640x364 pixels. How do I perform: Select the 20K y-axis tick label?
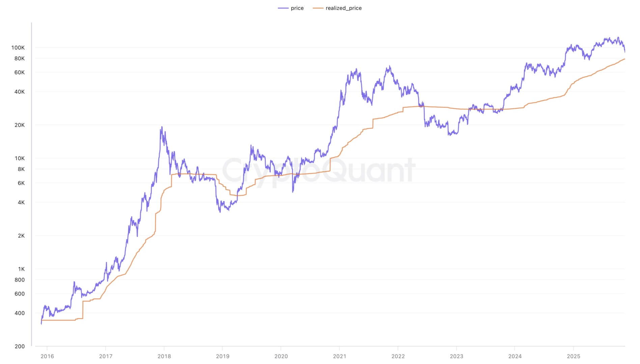20,125
